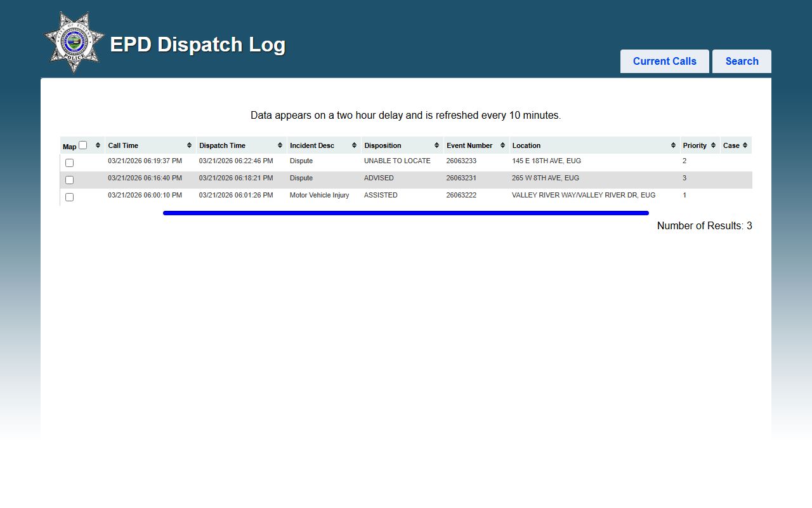
Task: Click the Eugene Police badge logo
Action: tap(74, 42)
